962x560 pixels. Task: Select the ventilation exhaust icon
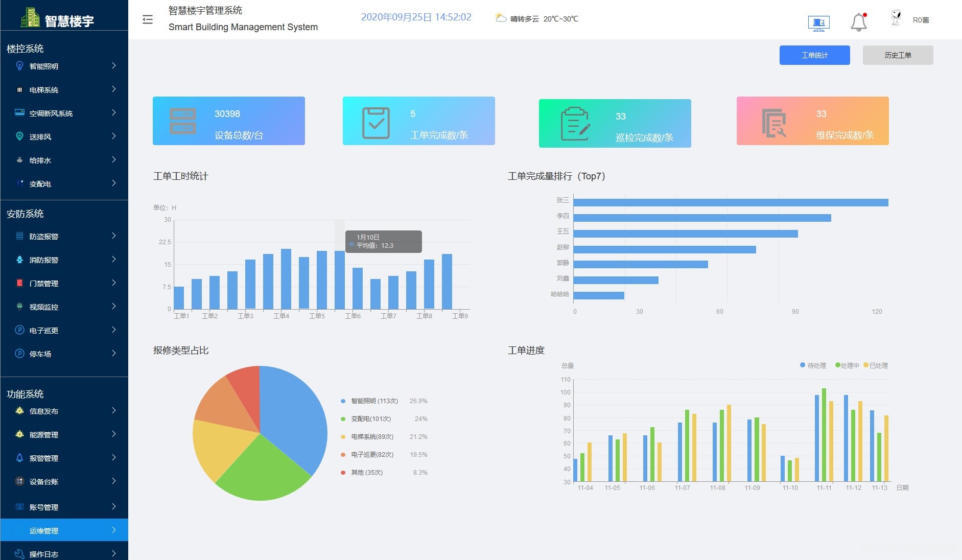point(19,136)
